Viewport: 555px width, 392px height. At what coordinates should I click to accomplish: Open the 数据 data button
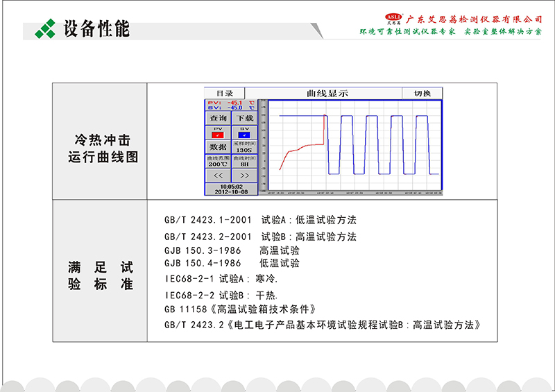(x=218, y=147)
